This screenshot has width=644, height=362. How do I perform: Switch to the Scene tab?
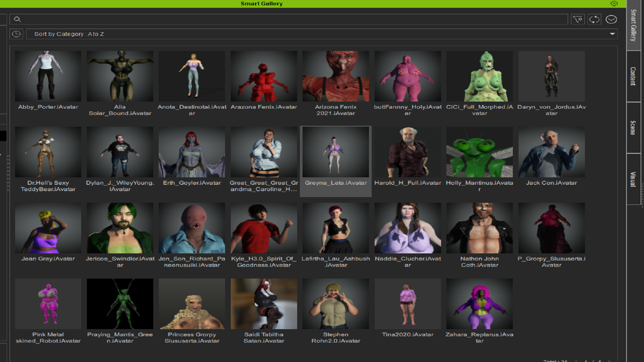[633, 128]
